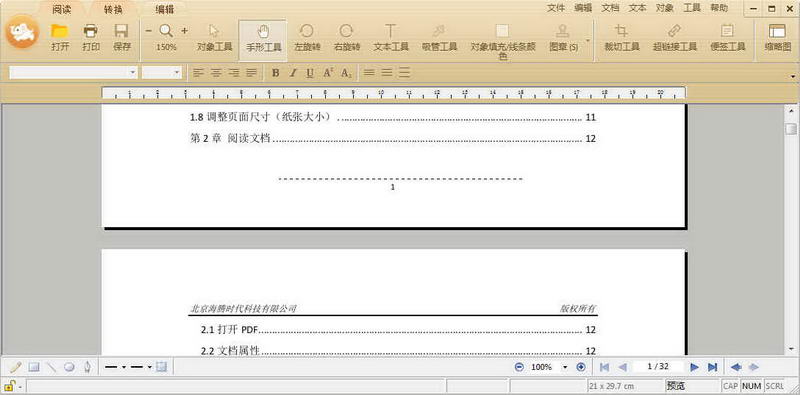This screenshot has height=395, width=800.
Task: Click the forward view arrow
Action: tap(754, 367)
